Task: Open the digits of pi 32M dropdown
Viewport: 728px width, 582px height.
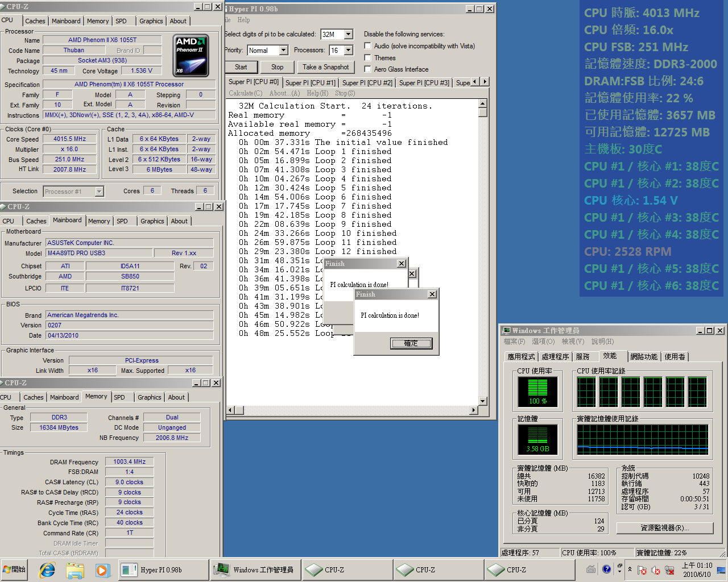Action: click(349, 34)
